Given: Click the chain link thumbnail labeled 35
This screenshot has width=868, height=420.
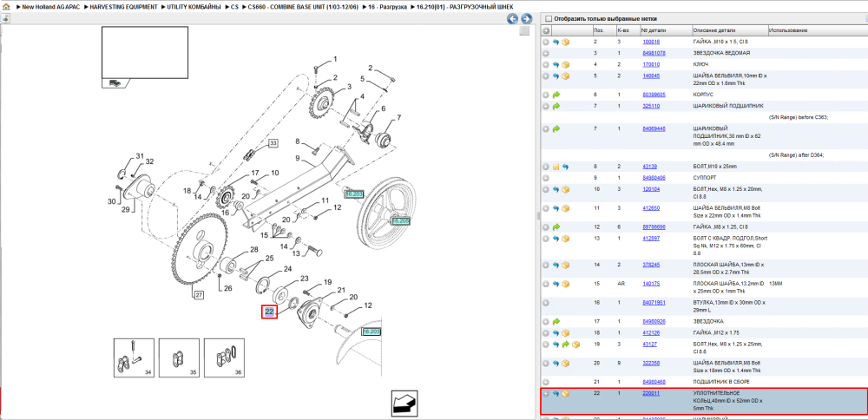Looking at the screenshot, I should 179,358.
